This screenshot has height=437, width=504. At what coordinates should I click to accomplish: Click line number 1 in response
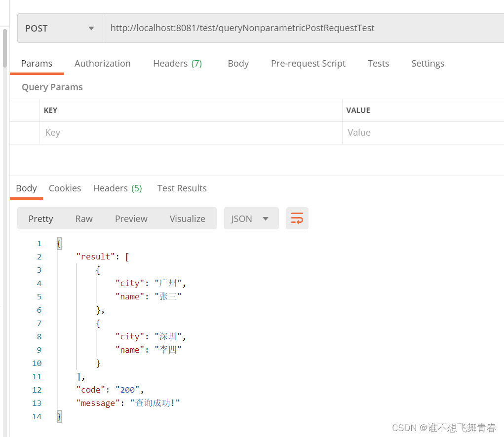[x=39, y=243]
